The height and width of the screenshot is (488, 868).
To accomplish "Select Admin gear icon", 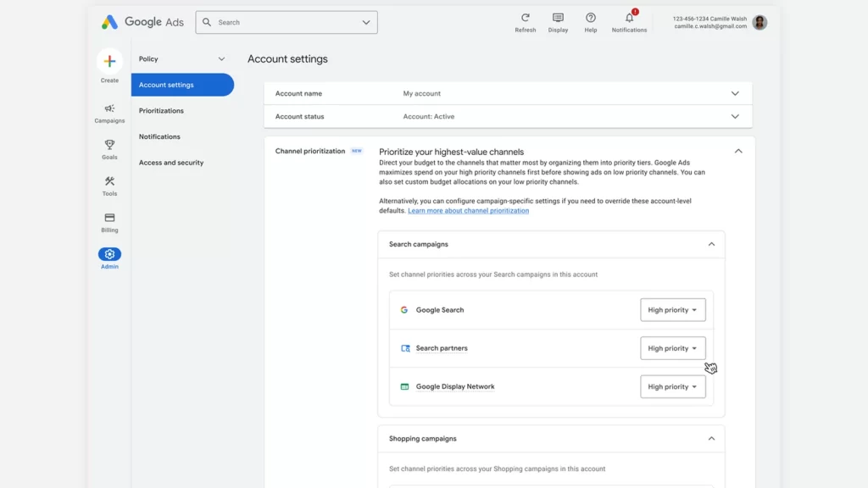I will (x=109, y=254).
